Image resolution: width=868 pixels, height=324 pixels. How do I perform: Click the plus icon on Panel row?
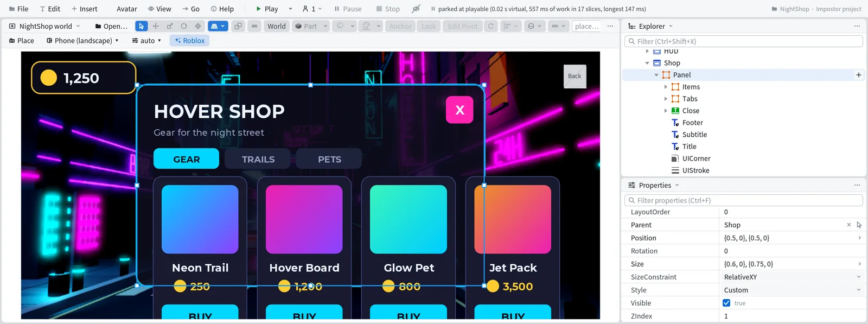859,75
